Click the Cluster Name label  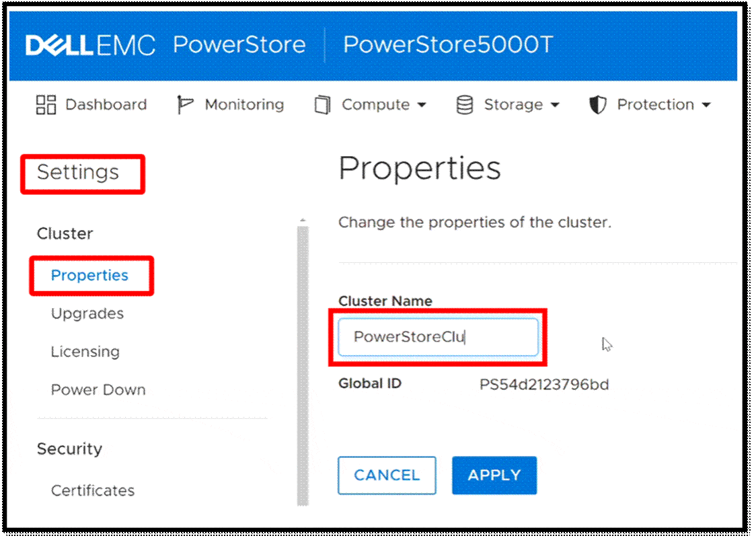coord(385,301)
